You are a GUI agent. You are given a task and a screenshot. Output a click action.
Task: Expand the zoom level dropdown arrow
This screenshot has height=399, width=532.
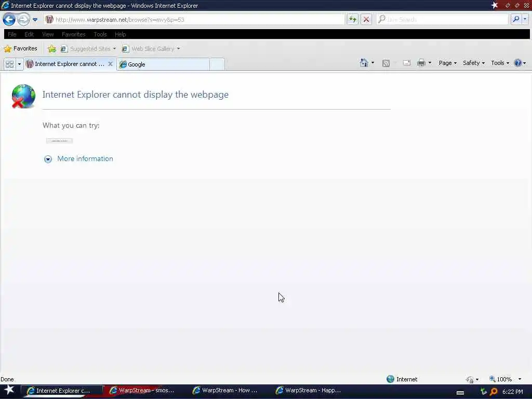point(520,379)
